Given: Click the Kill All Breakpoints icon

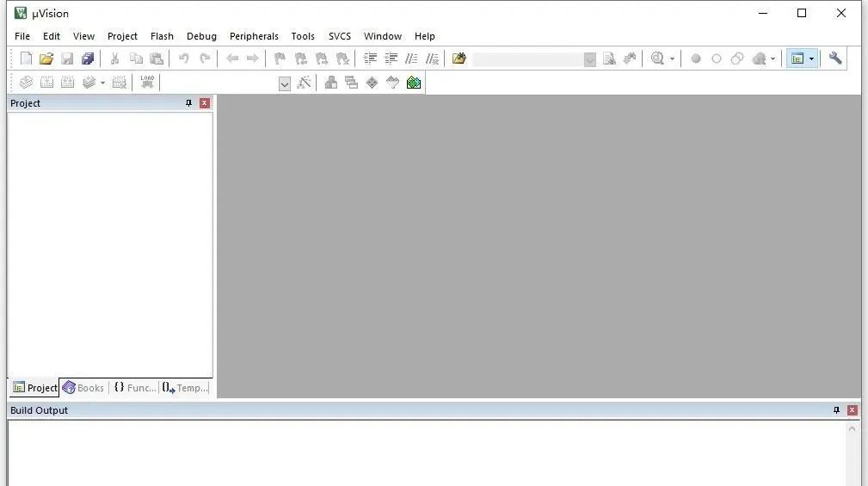Looking at the screenshot, I should (759, 58).
